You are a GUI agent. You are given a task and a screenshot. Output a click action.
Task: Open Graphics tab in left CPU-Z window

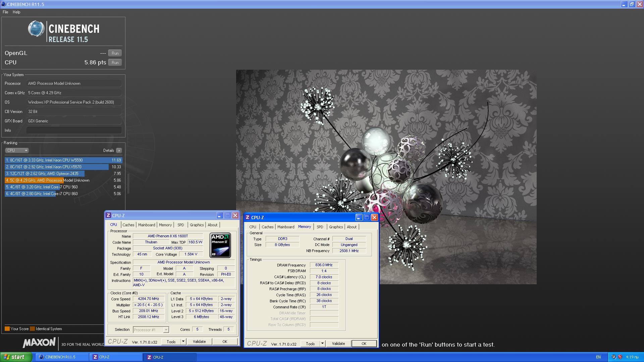[x=197, y=225]
